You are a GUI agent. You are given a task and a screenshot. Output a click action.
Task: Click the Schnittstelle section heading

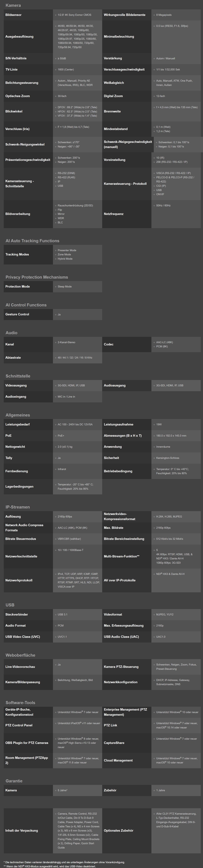(x=18, y=376)
